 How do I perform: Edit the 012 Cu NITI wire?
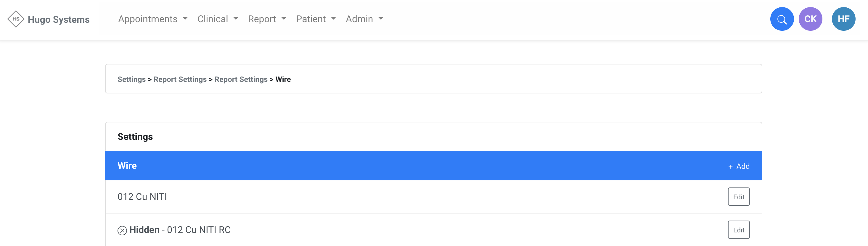click(739, 197)
